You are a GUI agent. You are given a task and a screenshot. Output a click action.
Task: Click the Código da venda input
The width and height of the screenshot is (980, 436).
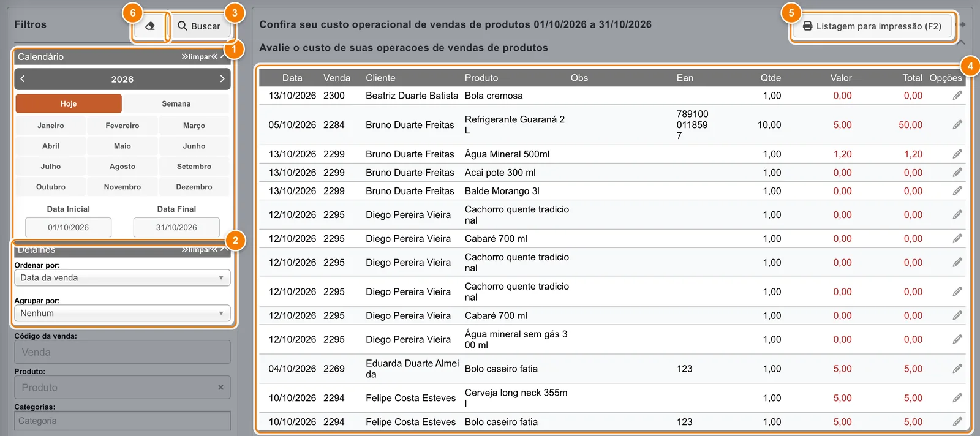point(123,353)
